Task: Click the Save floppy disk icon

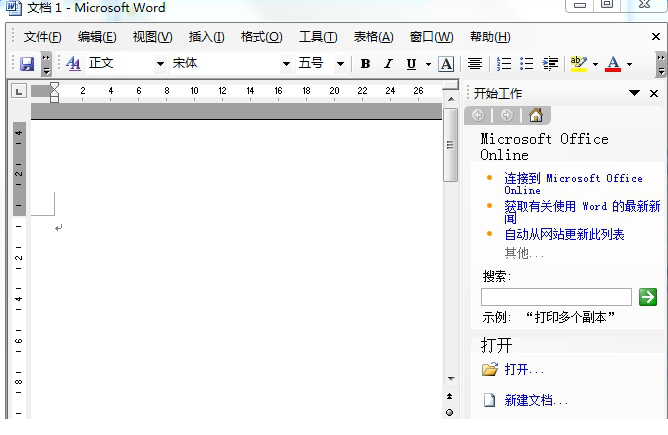Action: (x=27, y=64)
